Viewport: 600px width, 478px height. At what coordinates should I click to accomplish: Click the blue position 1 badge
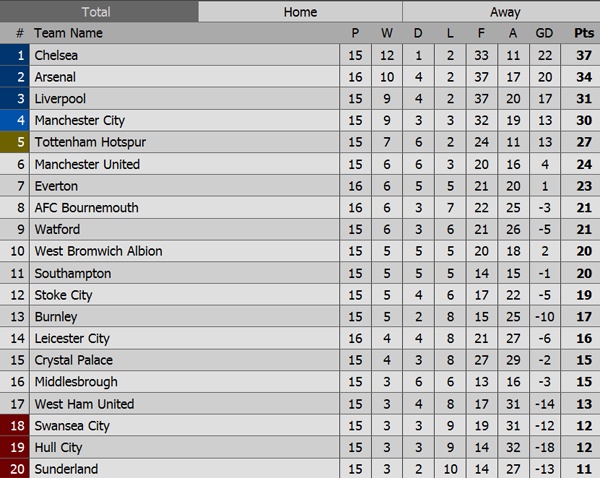pos(20,55)
